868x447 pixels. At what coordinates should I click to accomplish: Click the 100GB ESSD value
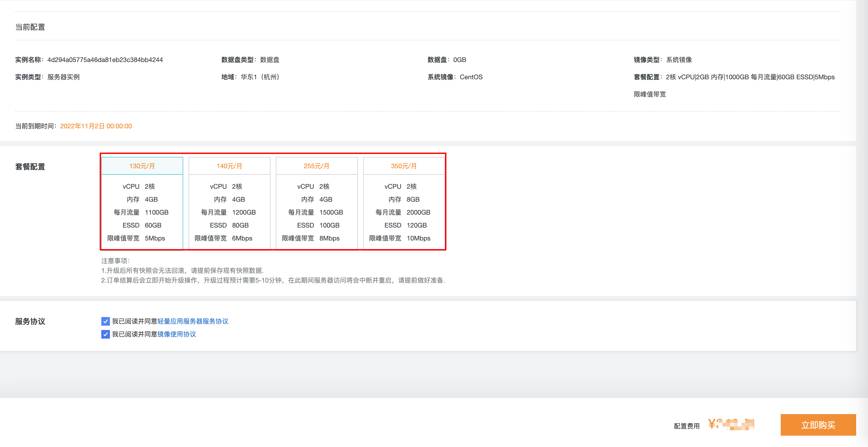click(329, 225)
